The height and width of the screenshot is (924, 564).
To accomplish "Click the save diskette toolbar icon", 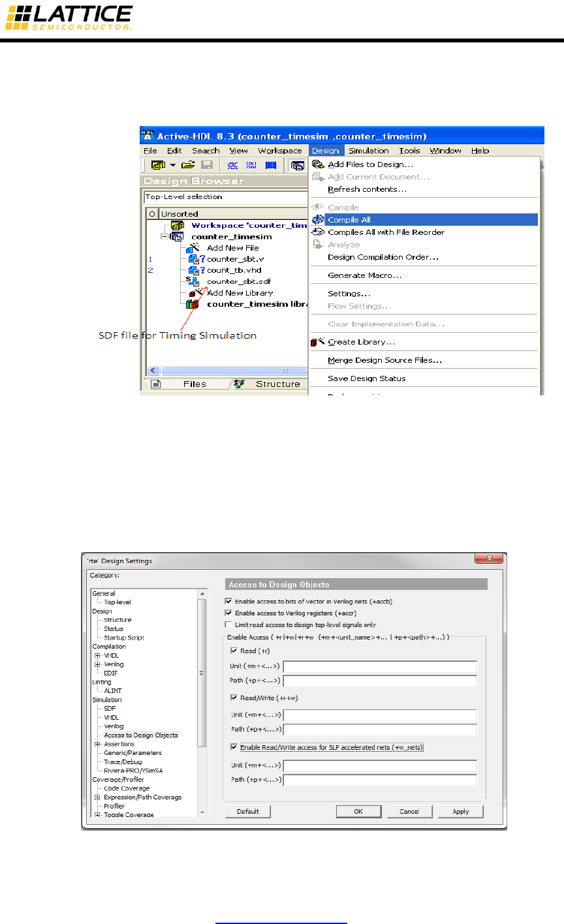I will 206,166.
